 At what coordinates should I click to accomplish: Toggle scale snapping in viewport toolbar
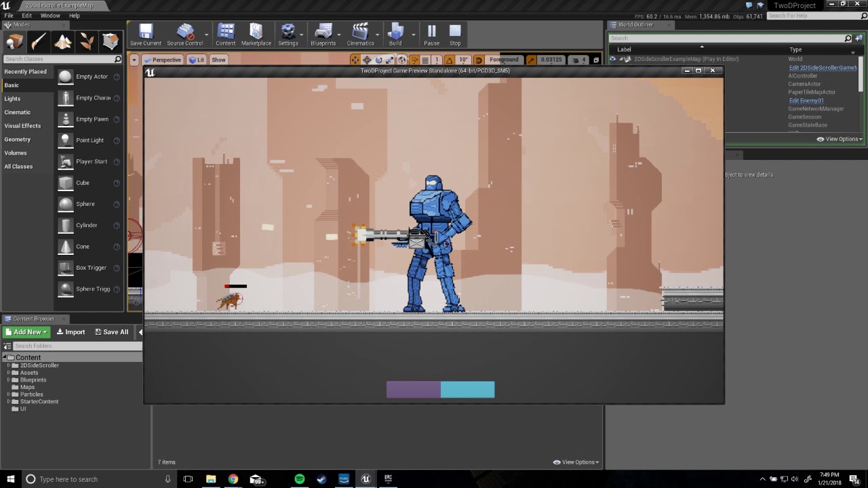pyautogui.click(x=531, y=60)
